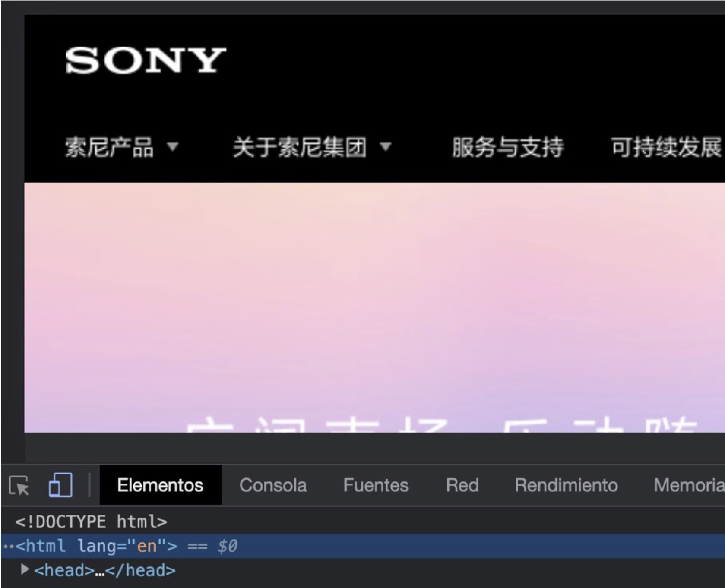
Task: Click the ellipsis inside the head element
Action: (x=100, y=572)
